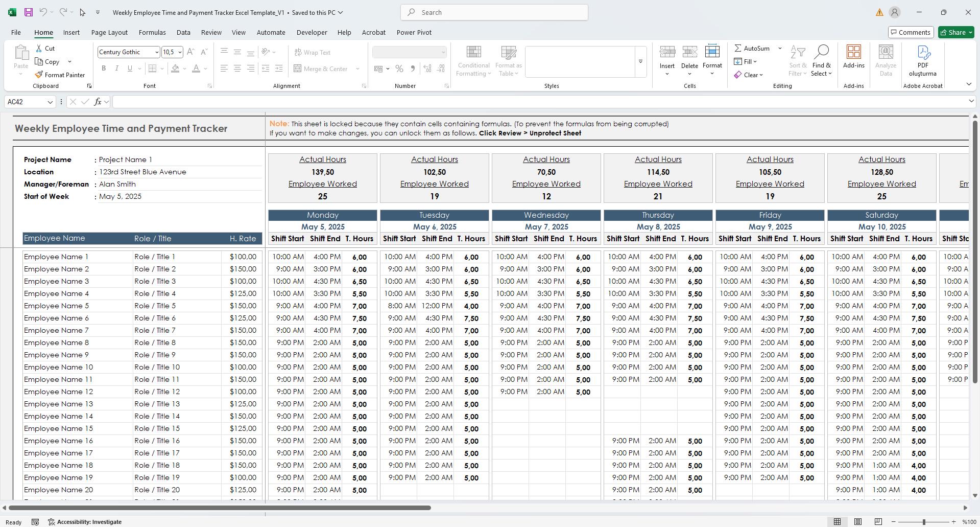Switch to the Developer tab
Screen dimensions: 980x527
[x=312, y=32]
